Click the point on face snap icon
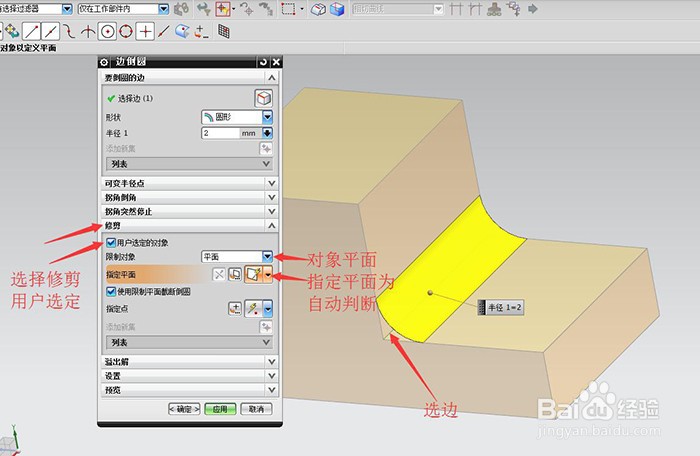This screenshot has width=700, height=456. point(182,32)
